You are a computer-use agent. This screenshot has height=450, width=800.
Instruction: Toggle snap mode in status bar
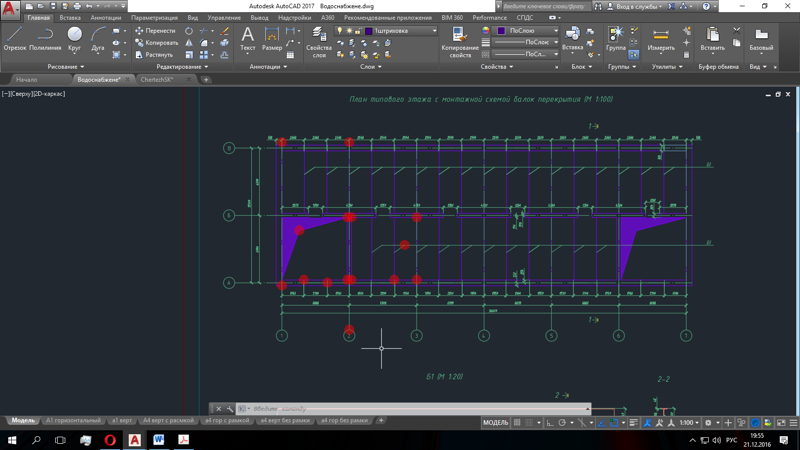pyautogui.click(x=529, y=422)
